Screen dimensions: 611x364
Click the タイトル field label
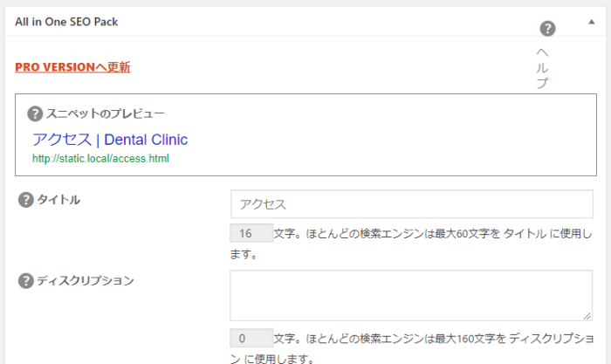pos(58,200)
